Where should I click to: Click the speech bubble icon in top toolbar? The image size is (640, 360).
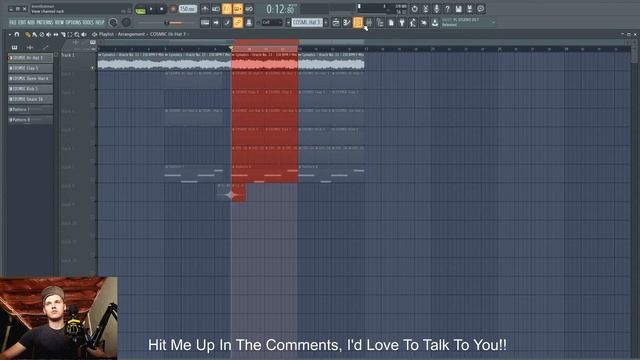481,9
